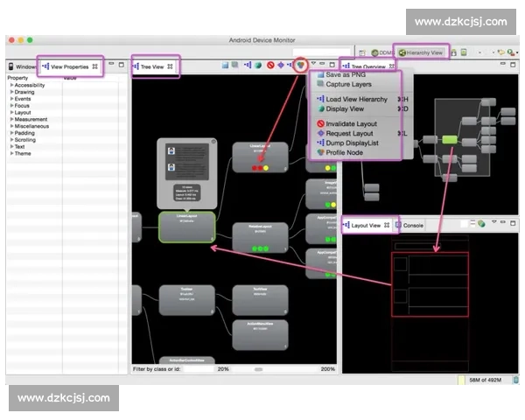
Task: Switch to the Hierarchy View perspective
Action: coord(421,52)
